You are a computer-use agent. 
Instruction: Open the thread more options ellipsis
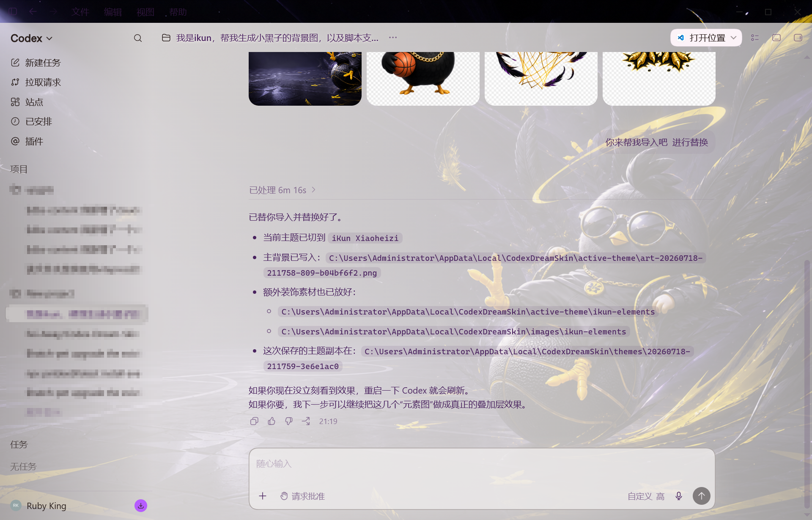coord(393,37)
